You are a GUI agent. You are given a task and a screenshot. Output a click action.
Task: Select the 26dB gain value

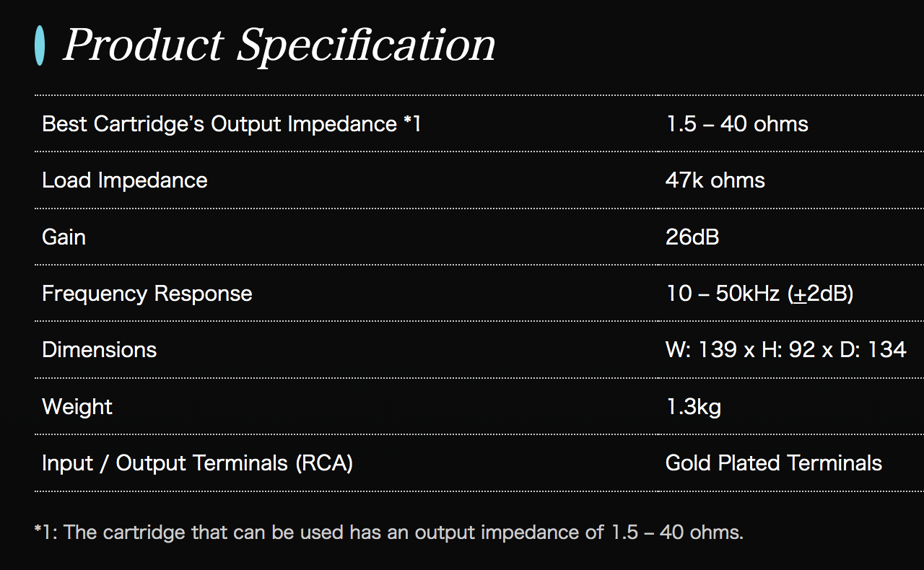coord(692,237)
